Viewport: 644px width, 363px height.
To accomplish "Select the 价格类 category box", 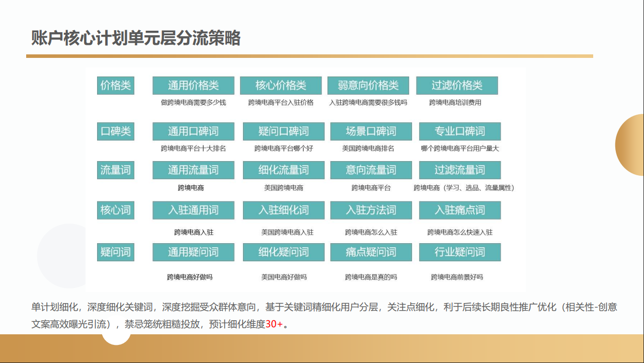I will click(116, 86).
